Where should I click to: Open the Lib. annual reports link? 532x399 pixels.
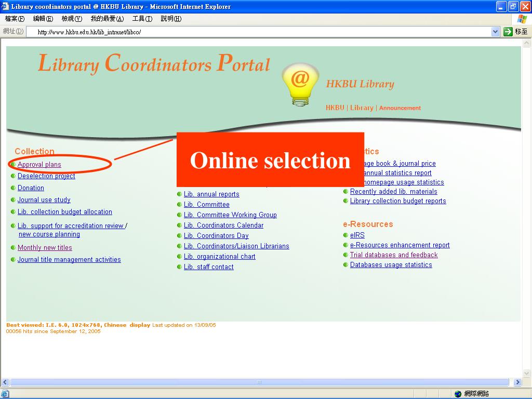click(212, 194)
